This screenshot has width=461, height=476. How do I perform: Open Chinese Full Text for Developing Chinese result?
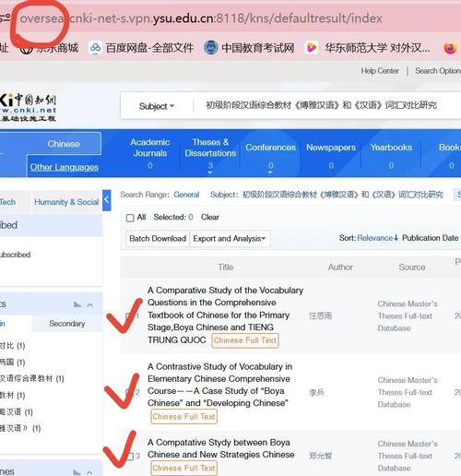[x=183, y=417]
